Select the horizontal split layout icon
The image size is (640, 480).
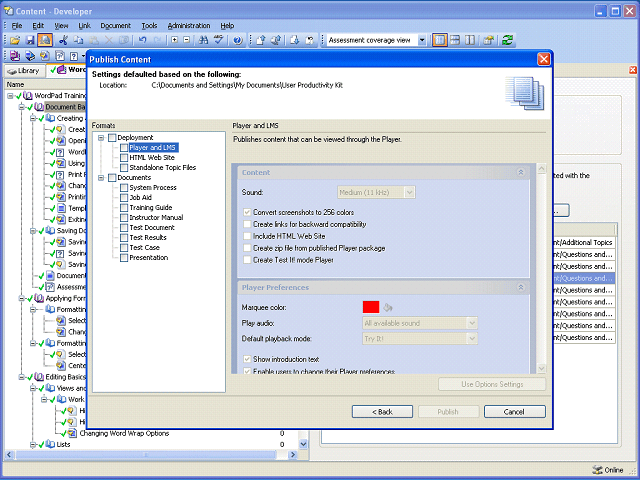click(455, 40)
